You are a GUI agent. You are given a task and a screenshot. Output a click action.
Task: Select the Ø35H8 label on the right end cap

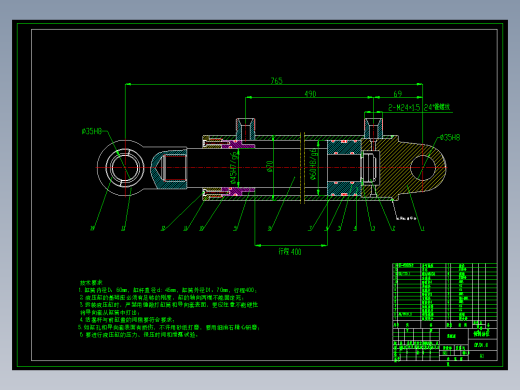click(450, 137)
